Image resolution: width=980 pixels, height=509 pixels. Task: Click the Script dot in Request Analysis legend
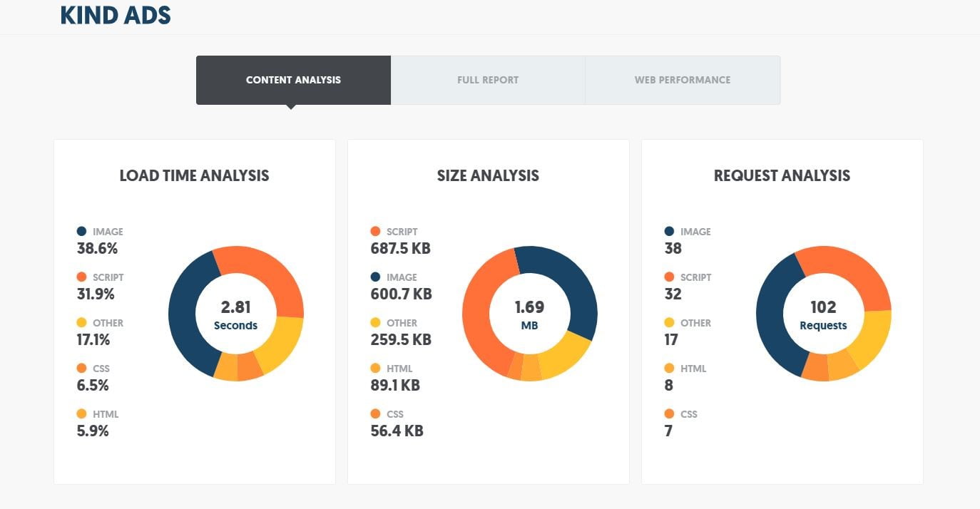tap(669, 277)
